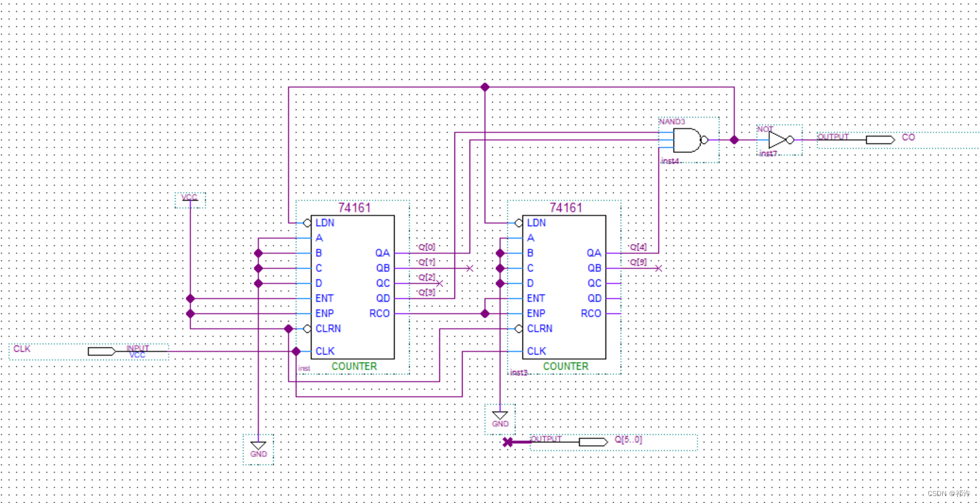Click the "NAND3" label text
The image size is (980, 503).
click(x=671, y=121)
